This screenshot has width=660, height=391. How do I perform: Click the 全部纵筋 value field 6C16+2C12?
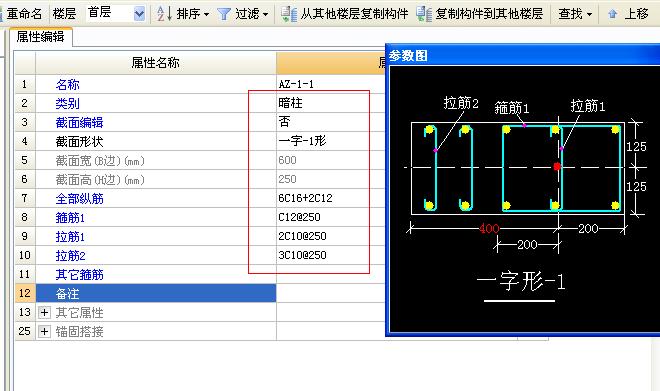(330, 198)
